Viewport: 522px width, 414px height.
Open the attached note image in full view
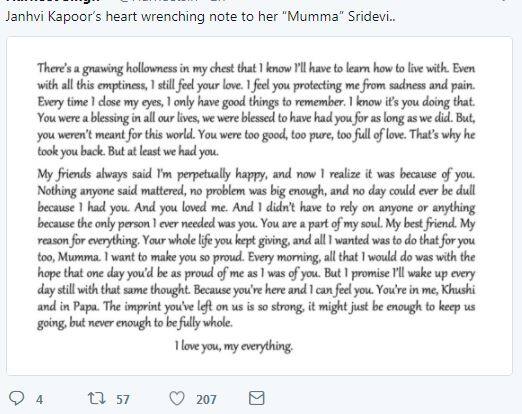click(259, 206)
